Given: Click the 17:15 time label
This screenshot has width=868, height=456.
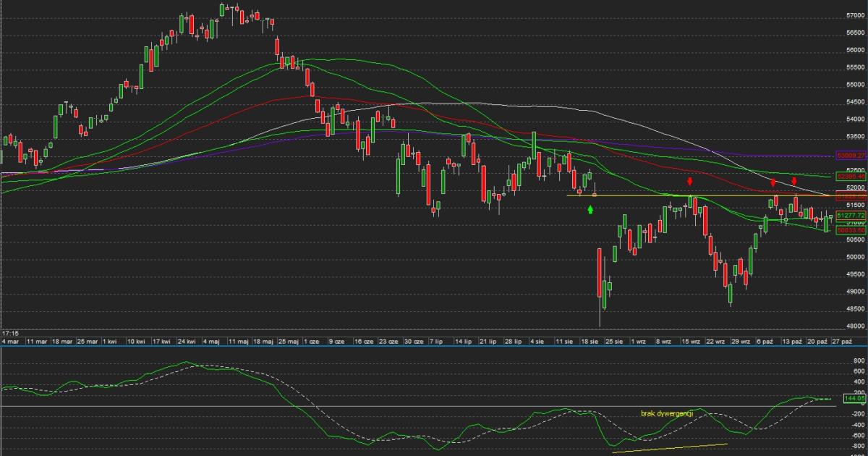Looking at the screenshot, I should coord(9,332).
